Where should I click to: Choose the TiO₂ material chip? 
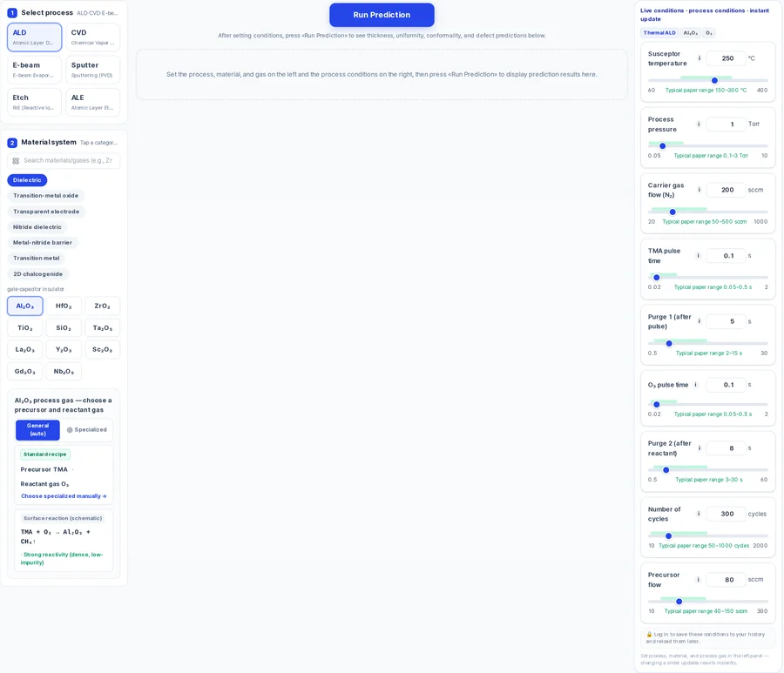[x=25, y=327]
